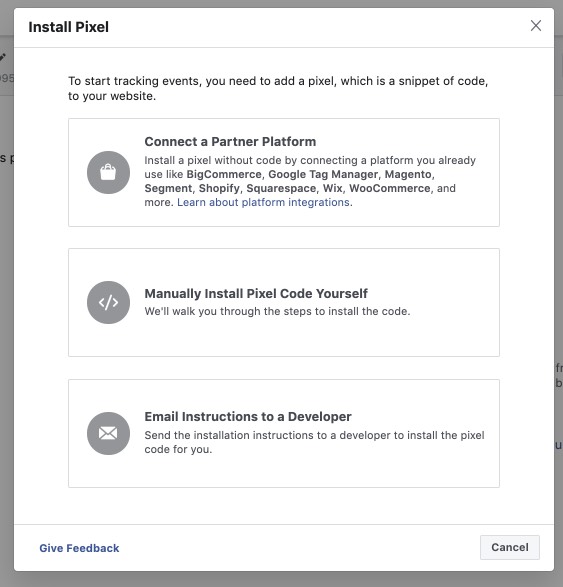
Task: Click WooCommerce in the partner platform list
Action: coord(390,188)
